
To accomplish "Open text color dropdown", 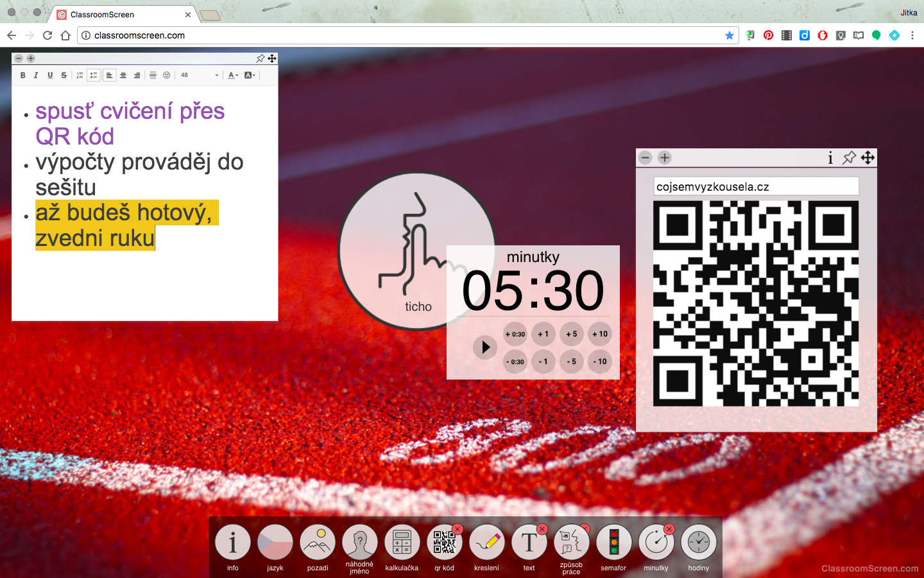I will tap(233, 75).
